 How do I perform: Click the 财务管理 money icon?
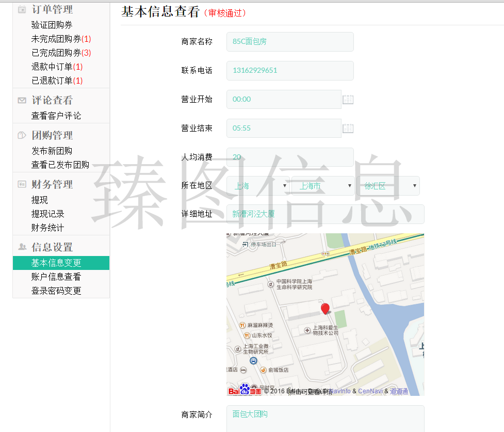(22, 184)
